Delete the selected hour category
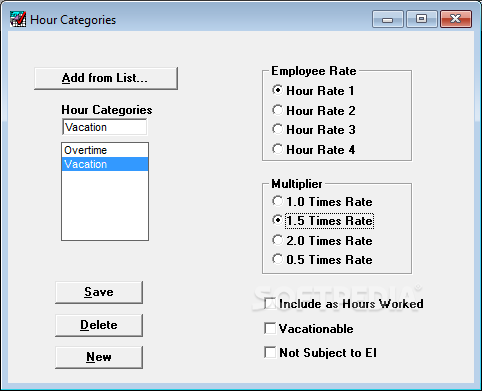 pos(99,325)
